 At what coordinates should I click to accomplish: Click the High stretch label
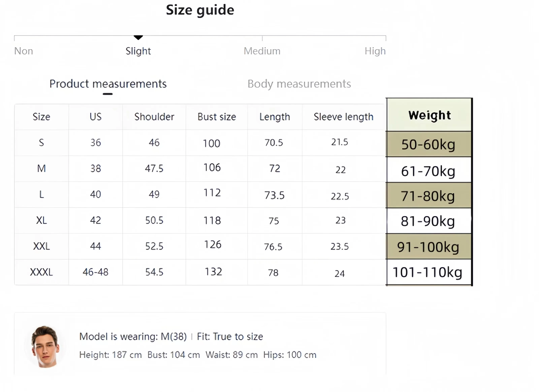[375, 51]
